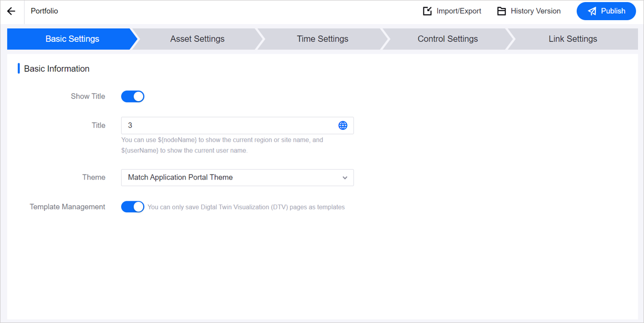
Task: Click the Basic Information section heading
Action: click(x=57, y=69)
